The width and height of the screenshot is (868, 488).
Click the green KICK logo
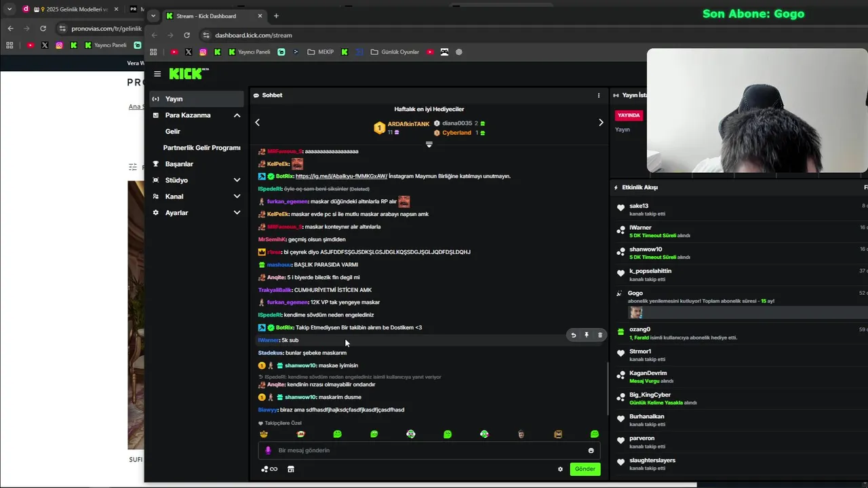tap(189, 73)
